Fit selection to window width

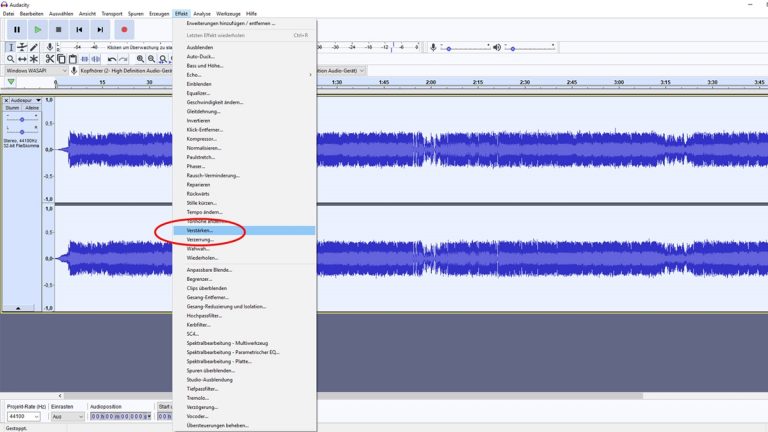(163, 59)
